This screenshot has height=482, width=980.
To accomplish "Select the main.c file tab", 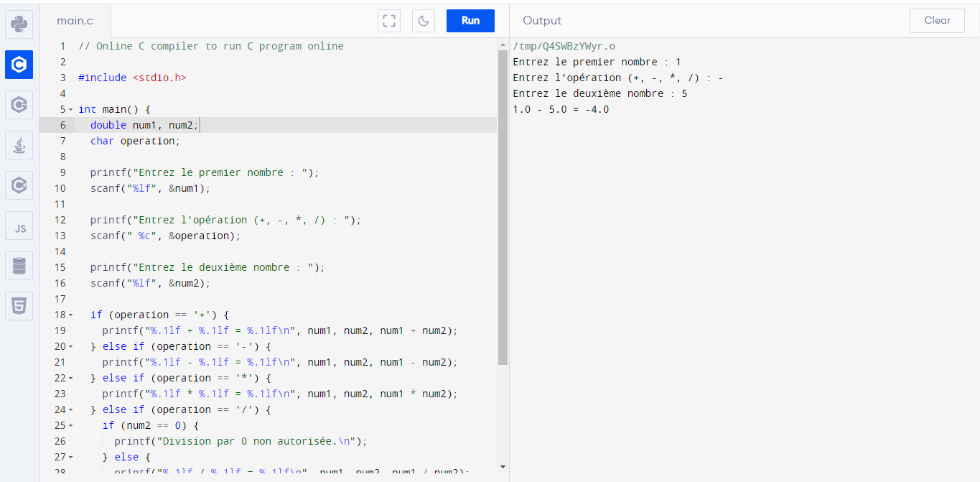I will click(75, 21).
